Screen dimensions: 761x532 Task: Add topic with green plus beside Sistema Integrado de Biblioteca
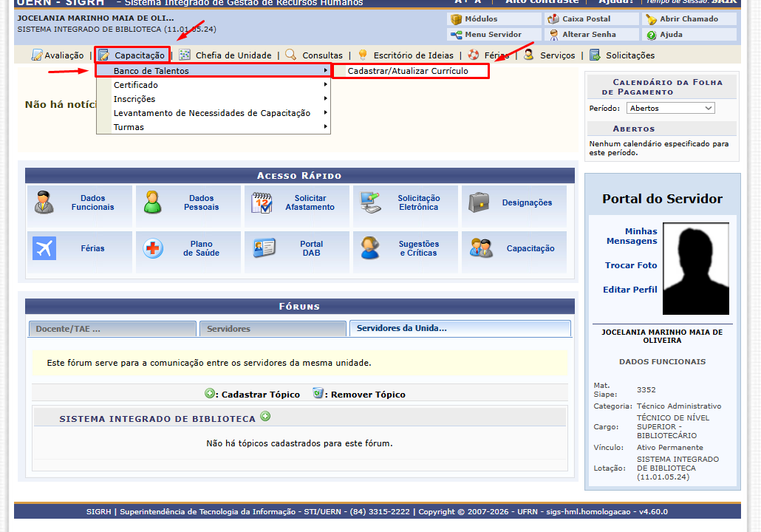point(265,416)
